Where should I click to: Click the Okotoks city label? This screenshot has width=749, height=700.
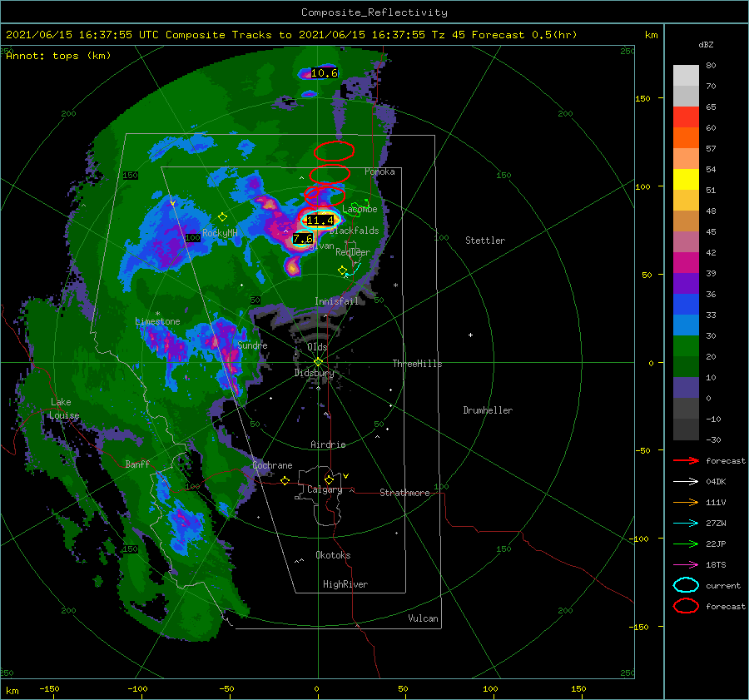click(333, 555)
